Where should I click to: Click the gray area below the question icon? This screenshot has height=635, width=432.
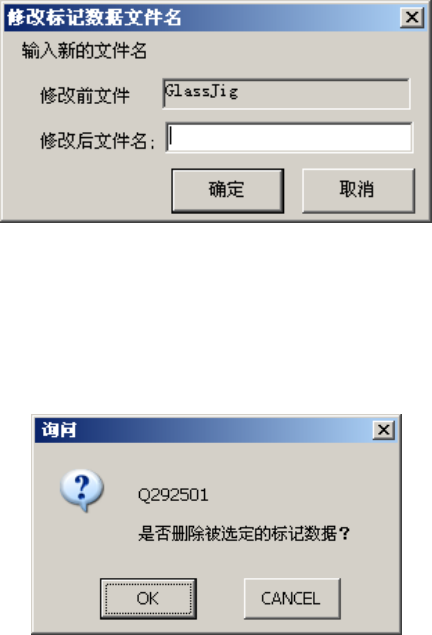pyautogui.click(x=82, y=543)
